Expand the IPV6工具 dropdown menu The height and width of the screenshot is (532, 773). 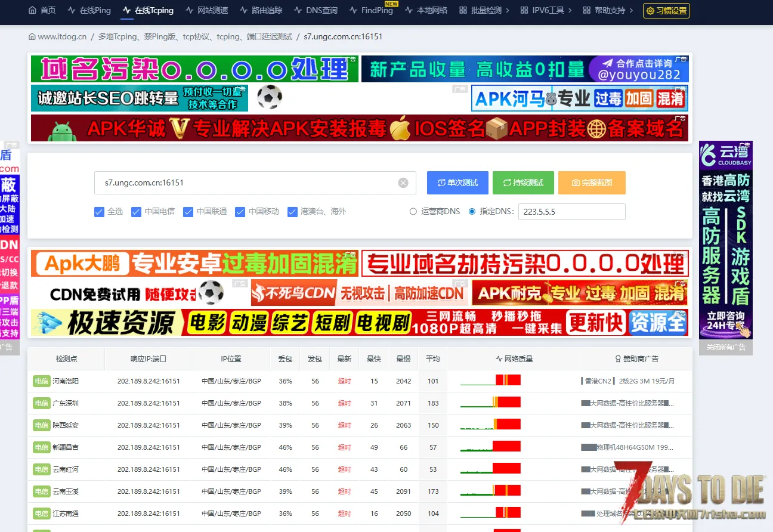coord(546,10)
